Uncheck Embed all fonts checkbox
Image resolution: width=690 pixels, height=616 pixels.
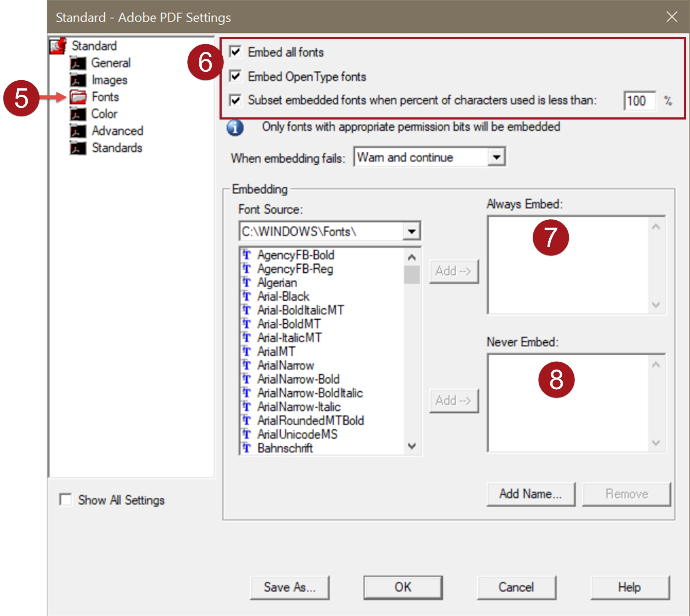[x=235, y=52]
